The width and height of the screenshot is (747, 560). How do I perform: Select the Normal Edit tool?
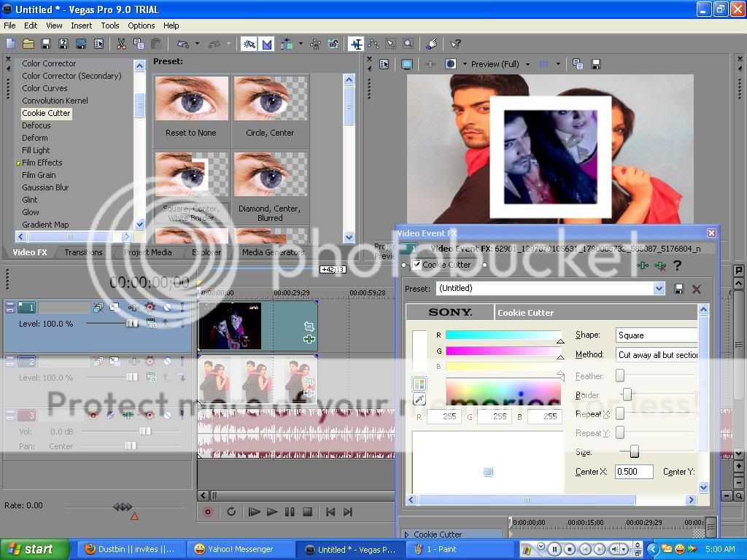coord(356,44)
